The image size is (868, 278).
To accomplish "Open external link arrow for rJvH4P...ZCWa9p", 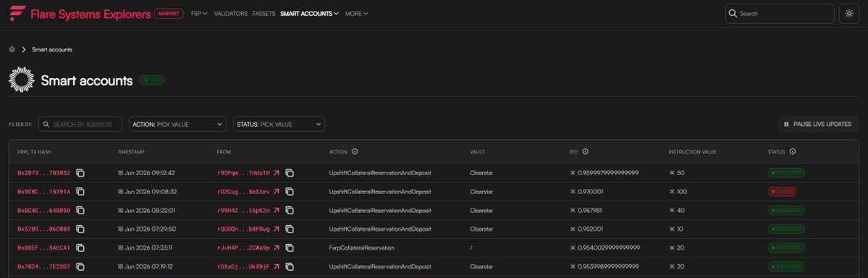I will point(277,248).
